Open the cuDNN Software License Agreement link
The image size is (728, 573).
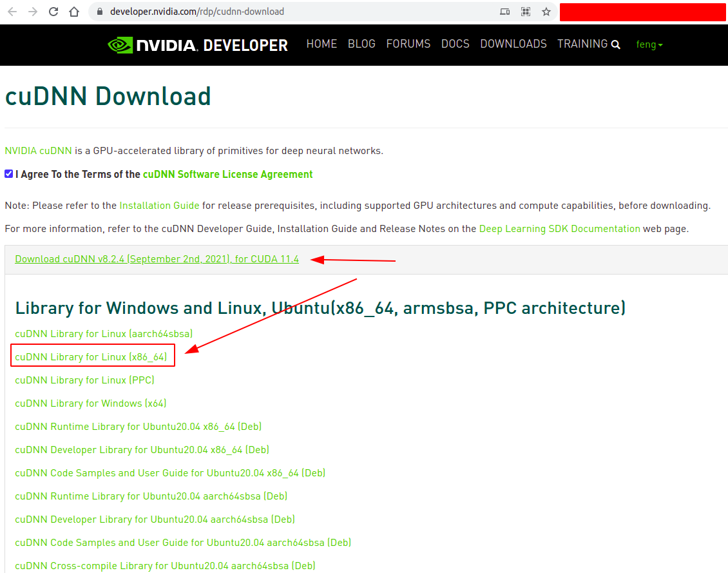point(228,174)
